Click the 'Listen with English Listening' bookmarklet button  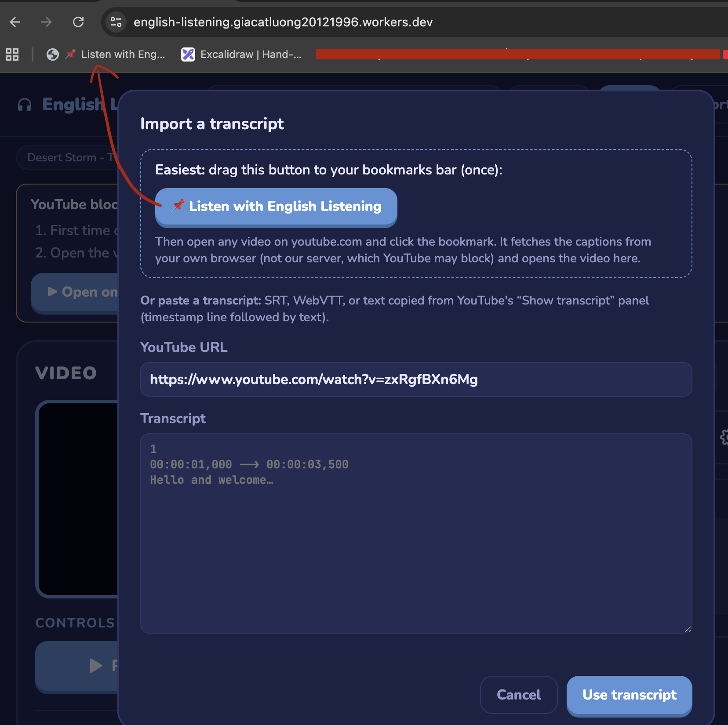(276, 207)
